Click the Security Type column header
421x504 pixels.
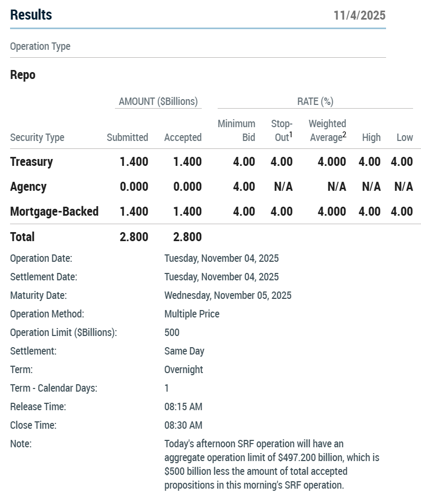(37, 138)
